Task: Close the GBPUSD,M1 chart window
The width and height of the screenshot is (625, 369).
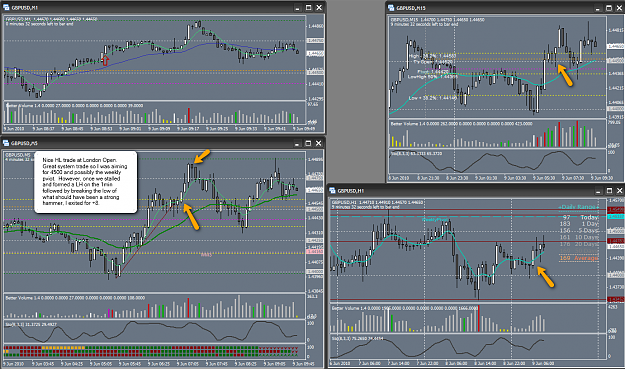Action: coord(319,8)
